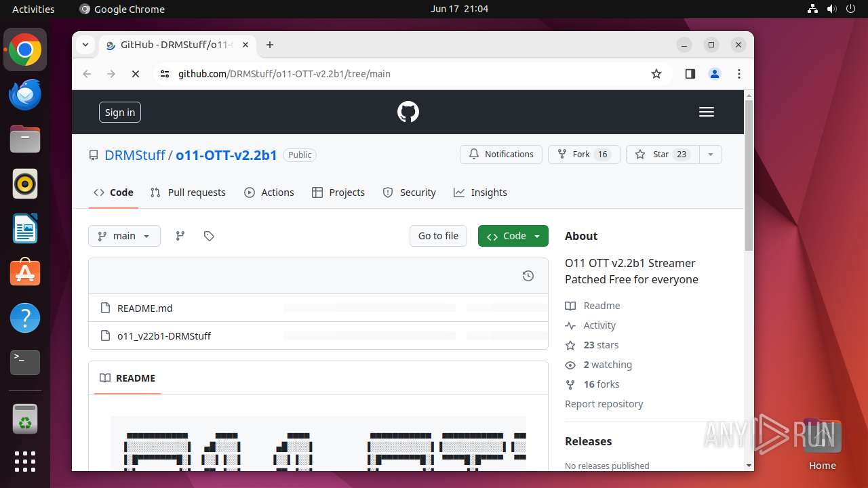Open the star lists dropdown arrow
Viewport: 868px width, 488px height.
tap(711, 155)
